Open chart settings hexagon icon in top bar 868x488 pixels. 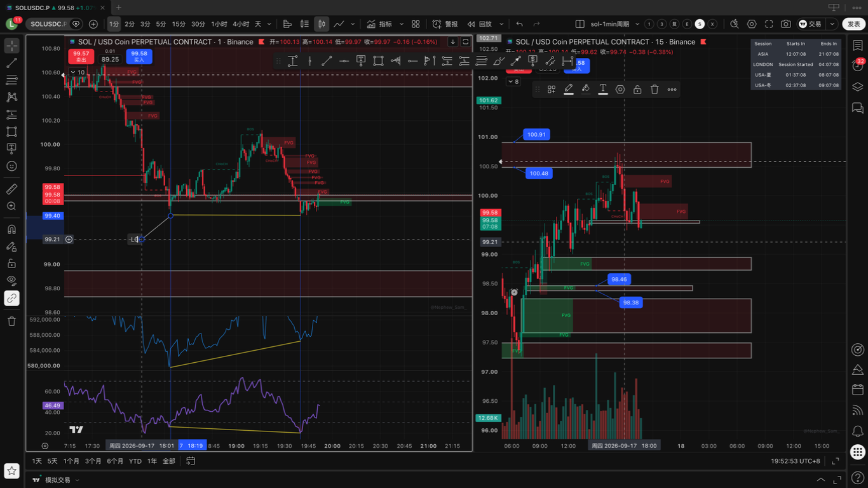click(x=752, y=24)
